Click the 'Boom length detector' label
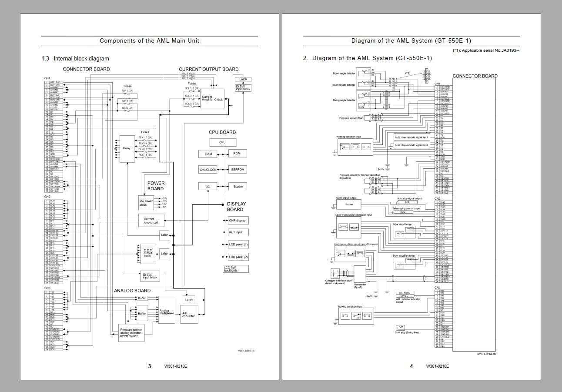562x392 pixels. click(x=344, y=85)
